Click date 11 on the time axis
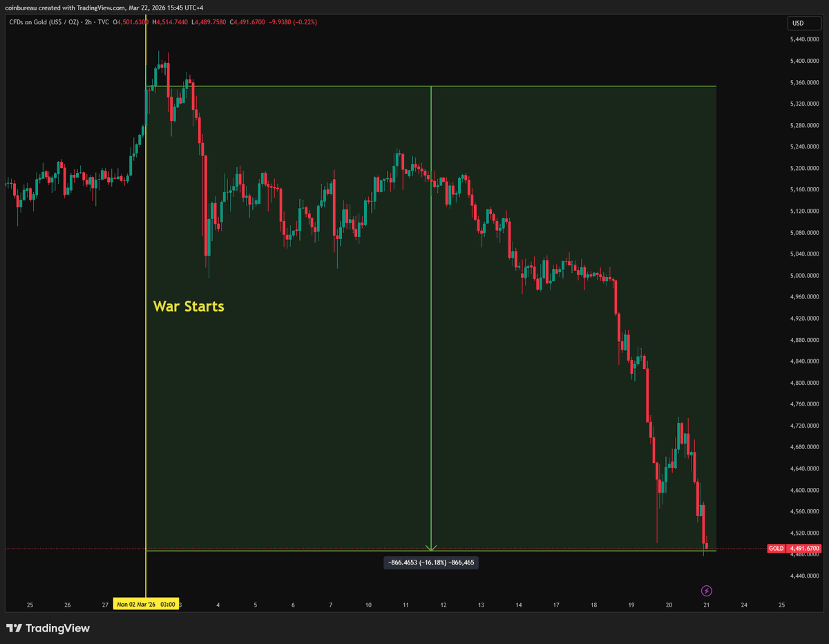 [x=406, y=605]
